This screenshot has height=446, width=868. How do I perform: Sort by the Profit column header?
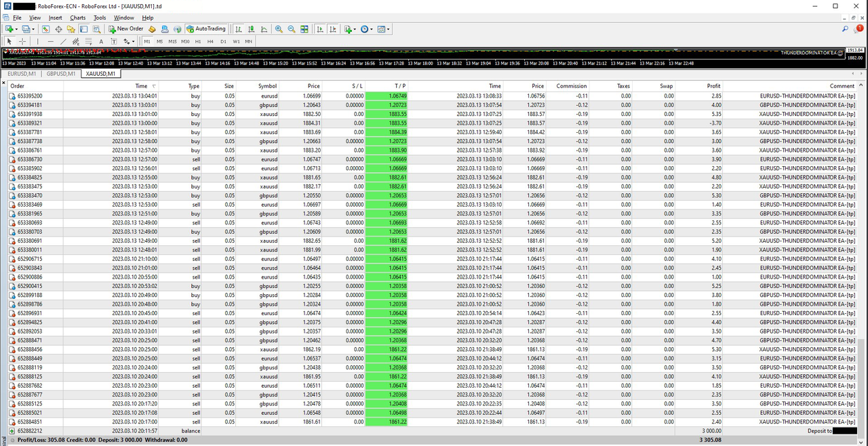713,86
